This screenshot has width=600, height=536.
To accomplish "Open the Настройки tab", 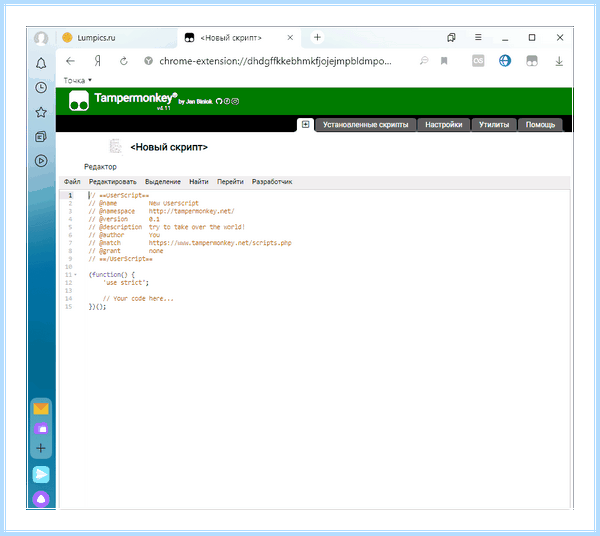I will click(443, 125).
